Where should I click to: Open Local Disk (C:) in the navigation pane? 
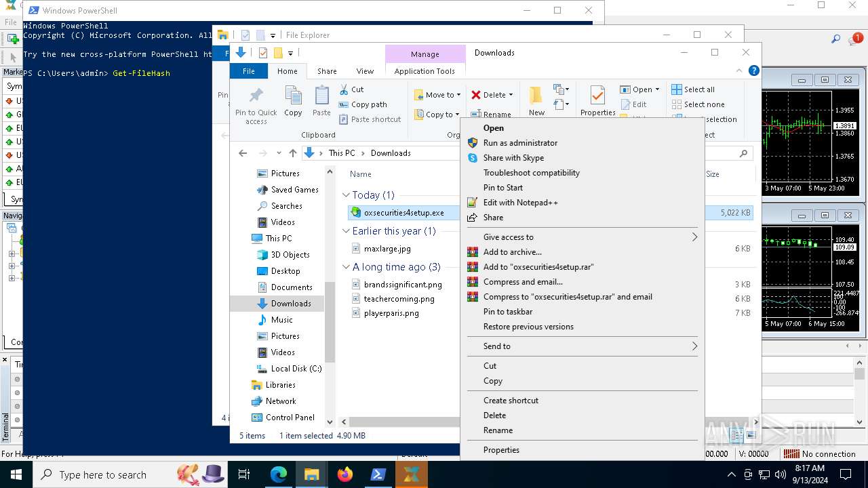pyautogui.click(x=296, y=369)
